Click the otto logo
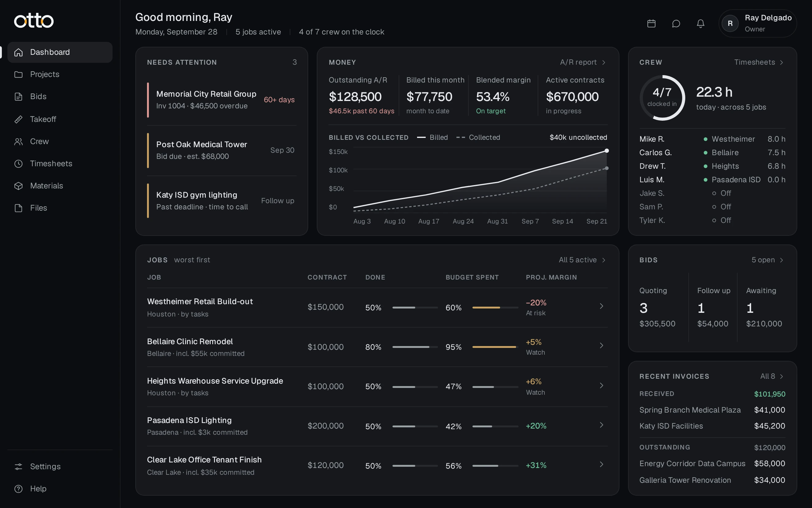This screenshot has width=812, height=508. 34,21
